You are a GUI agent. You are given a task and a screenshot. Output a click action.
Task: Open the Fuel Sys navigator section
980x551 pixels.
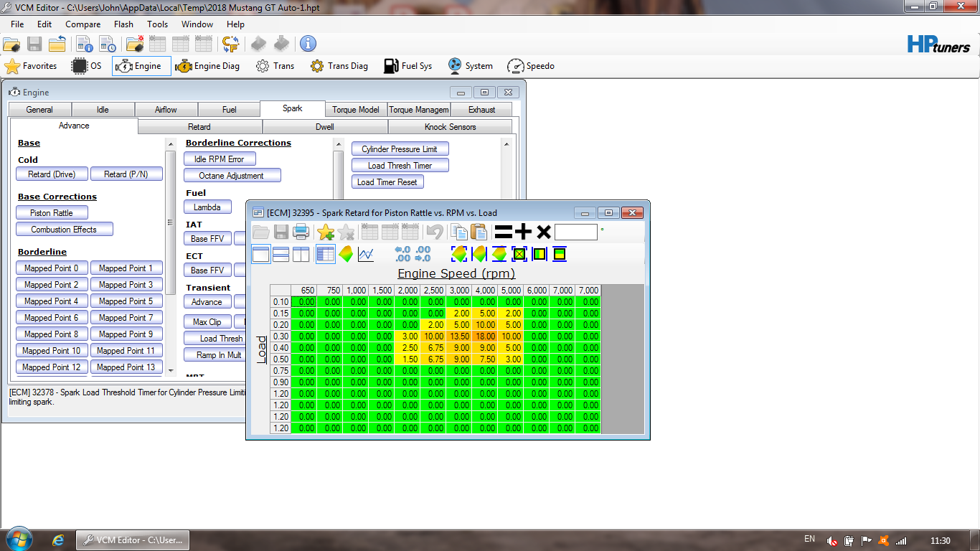point(407,66)
